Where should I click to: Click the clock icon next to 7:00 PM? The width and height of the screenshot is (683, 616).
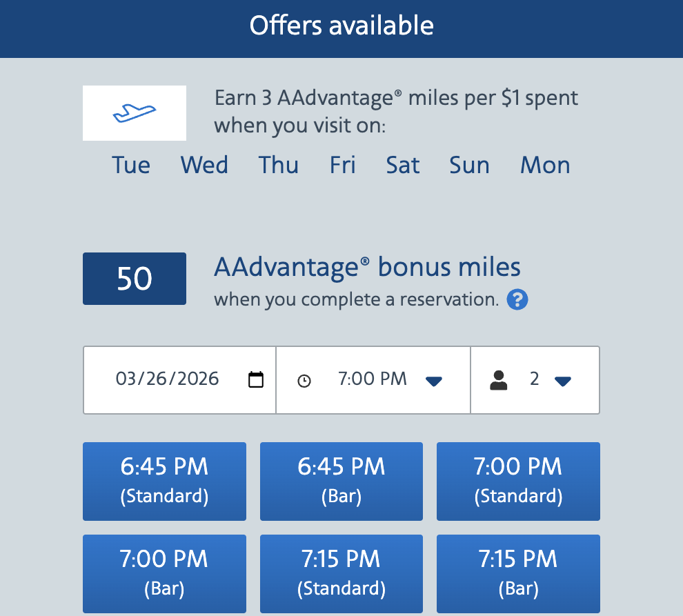click(x=304, y=379)
